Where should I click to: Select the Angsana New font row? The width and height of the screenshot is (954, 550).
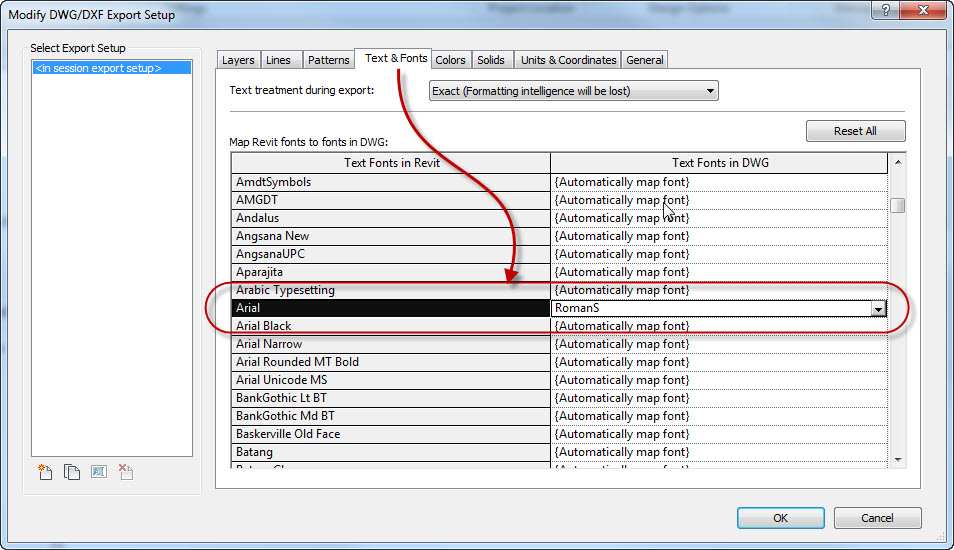[x=391, y=236]
